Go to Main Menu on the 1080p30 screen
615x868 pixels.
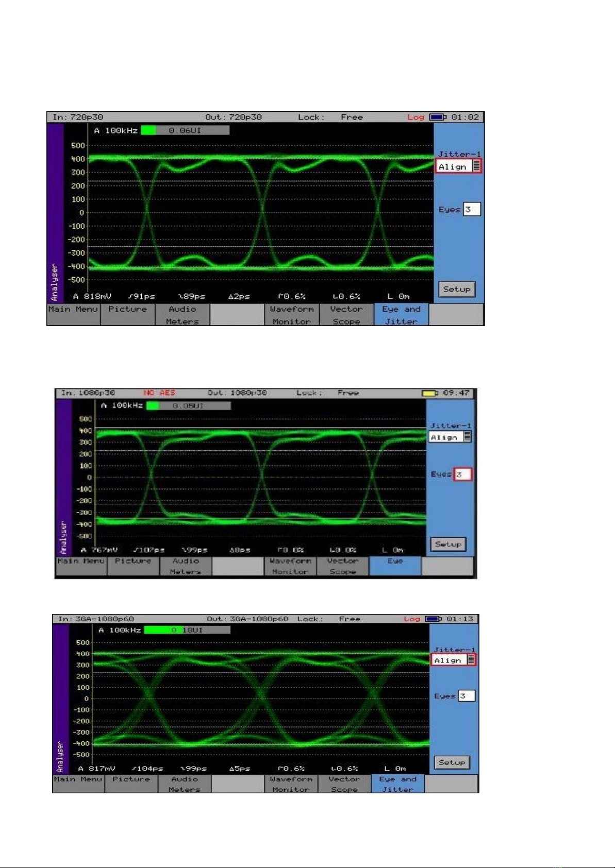tap(81, 566)
